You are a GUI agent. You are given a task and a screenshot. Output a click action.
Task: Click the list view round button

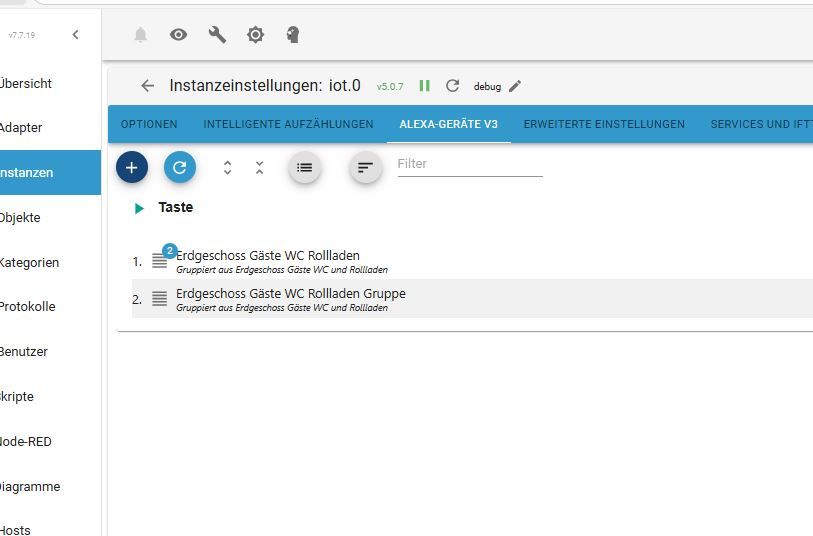pyautogui.click(x=304, y=167)
